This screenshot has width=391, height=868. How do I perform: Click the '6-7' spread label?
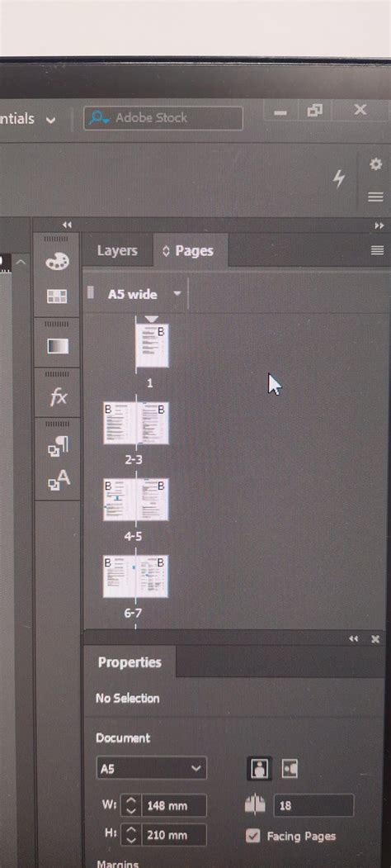[133, 614]
